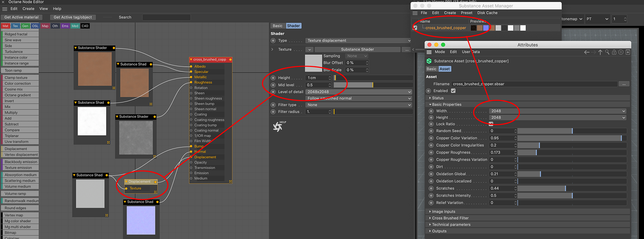Switch to the Basic tab in Attributes
644x239 pixels.
click(x=431, y=69)
